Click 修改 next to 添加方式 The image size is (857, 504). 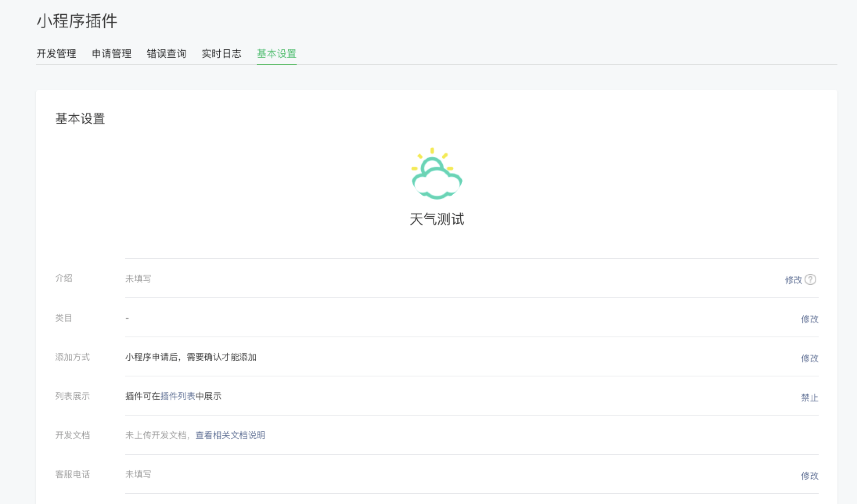tap(810, 358)
